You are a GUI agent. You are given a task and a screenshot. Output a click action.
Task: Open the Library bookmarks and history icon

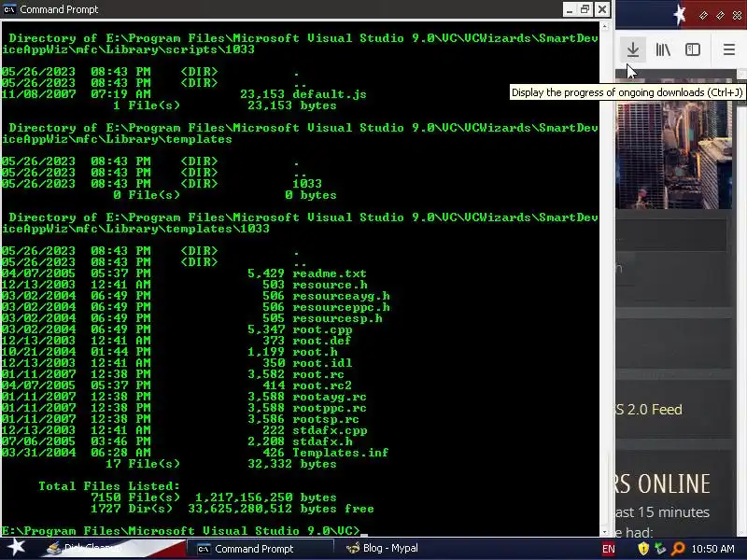663,49
